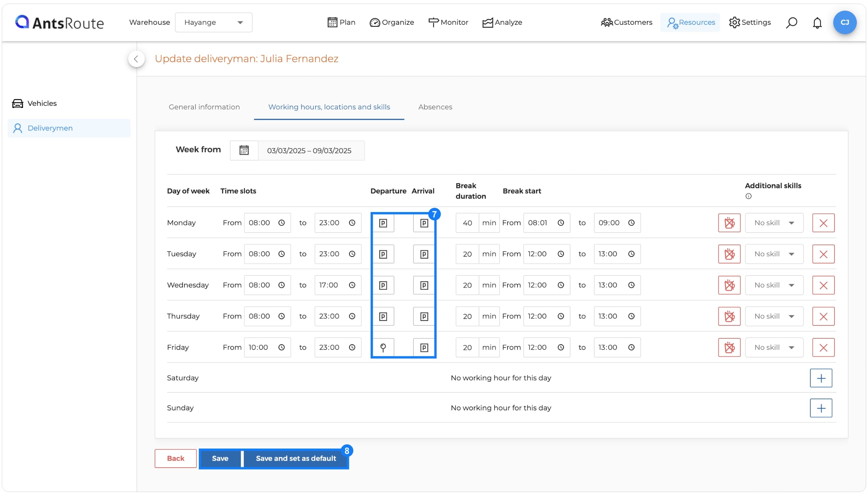Open the notifications bell

(x=817, y=23)
